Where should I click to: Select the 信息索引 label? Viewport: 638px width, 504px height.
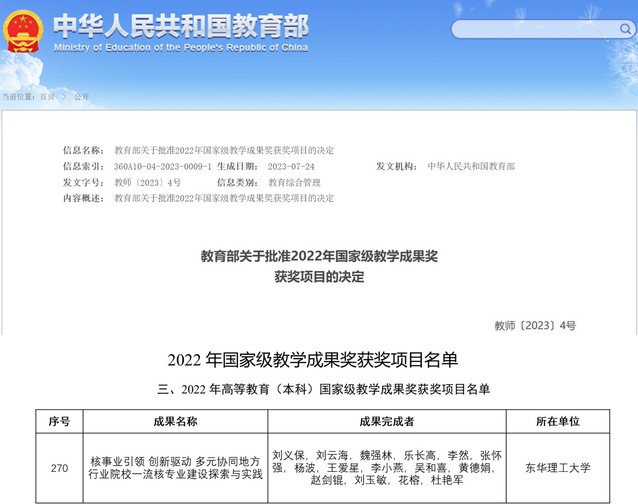(x=83, y=166)
